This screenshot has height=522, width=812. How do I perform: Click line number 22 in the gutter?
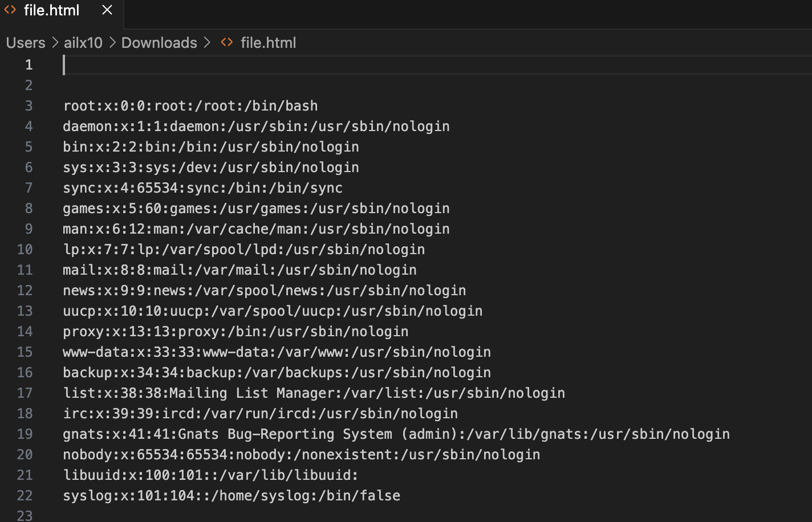pyautogui.click(x=25, y=496)
